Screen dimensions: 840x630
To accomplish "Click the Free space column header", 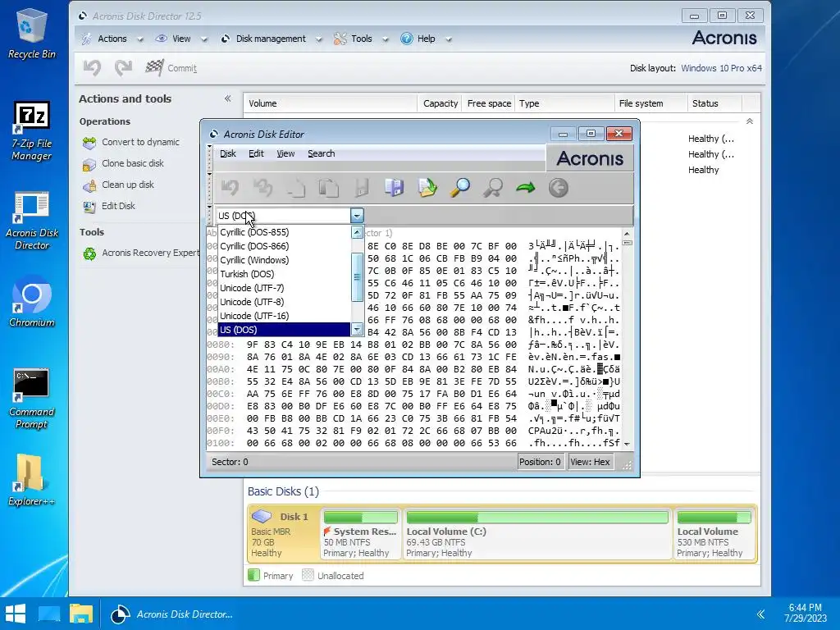I will point(489,103).
